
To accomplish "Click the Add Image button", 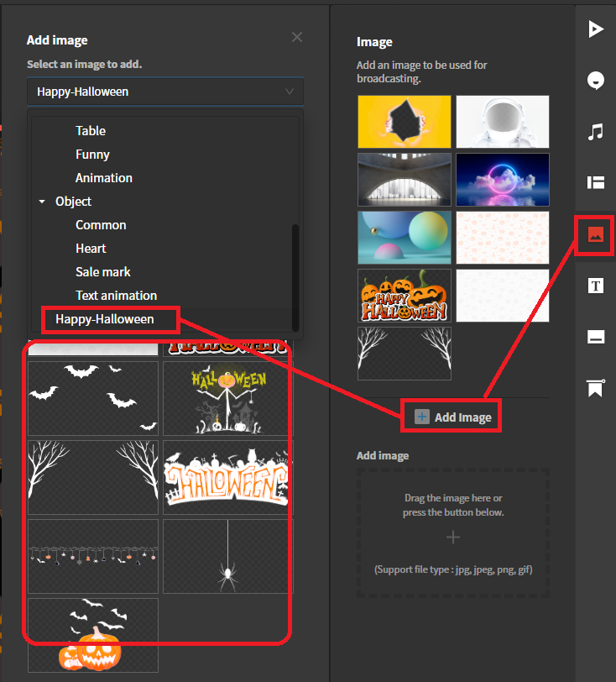I will click(x=453, y=417).
